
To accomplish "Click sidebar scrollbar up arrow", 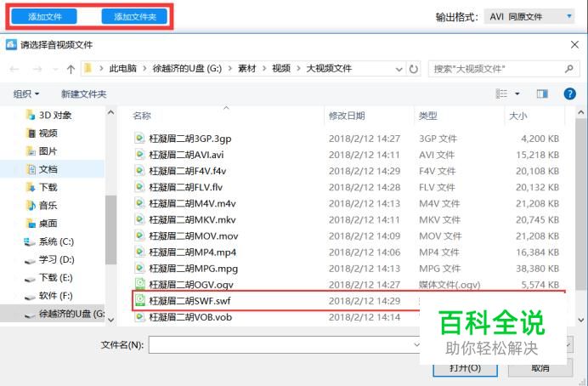I will tap(110, 111).
